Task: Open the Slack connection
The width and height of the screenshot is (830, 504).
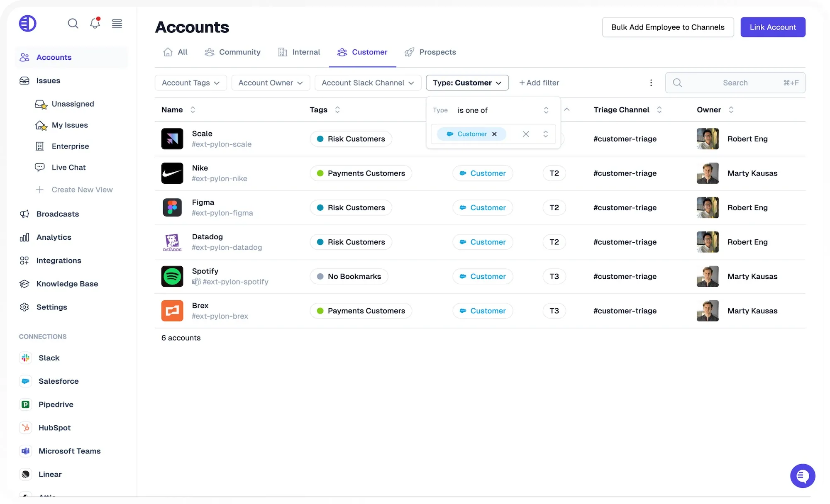Action: coord(40,358)
